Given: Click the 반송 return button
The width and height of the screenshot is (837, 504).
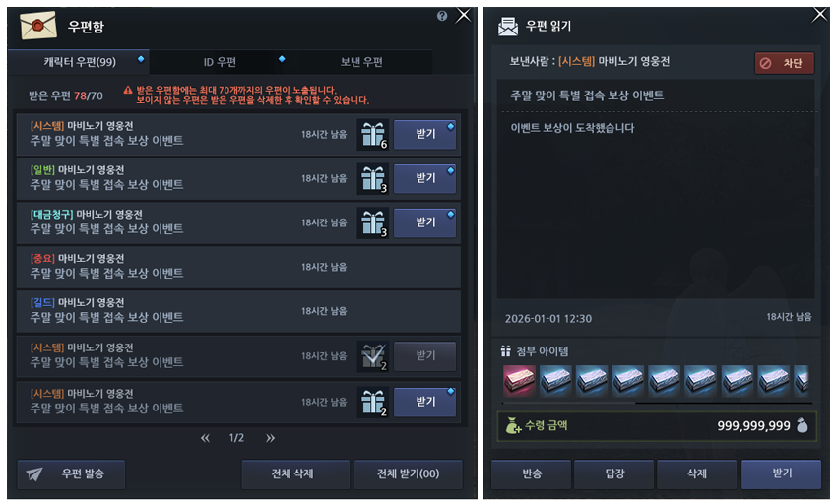Looking at the screenshot, I should click(531, 474).
